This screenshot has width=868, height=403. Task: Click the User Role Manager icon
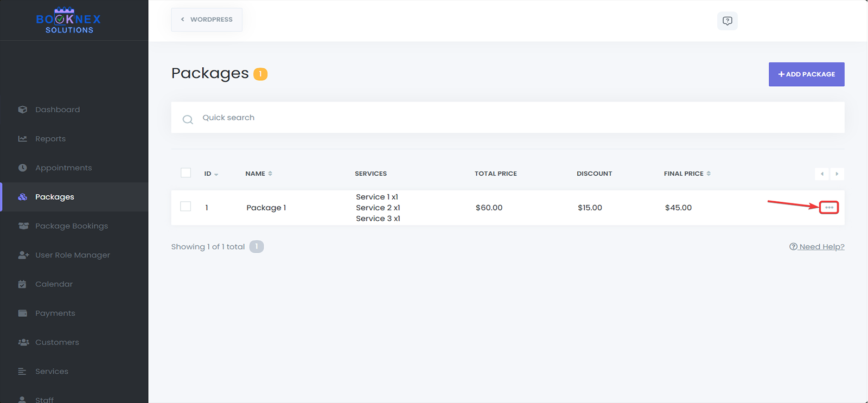point(23,255)
